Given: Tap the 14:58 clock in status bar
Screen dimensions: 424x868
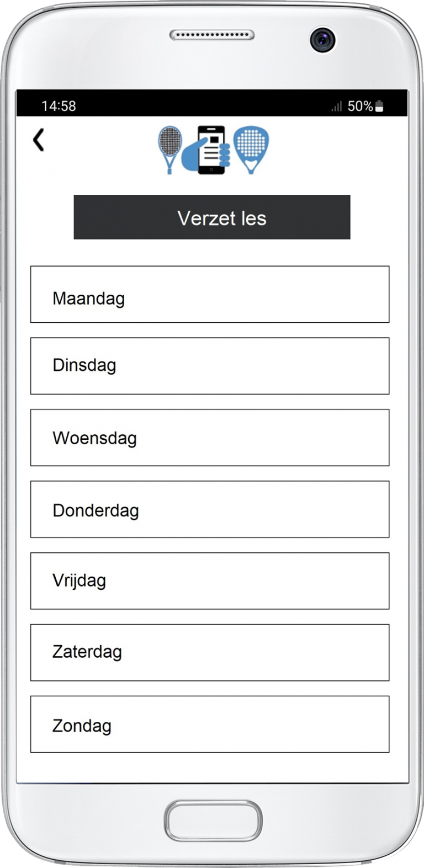Looking at the screenshot, I should click(59, 106).
